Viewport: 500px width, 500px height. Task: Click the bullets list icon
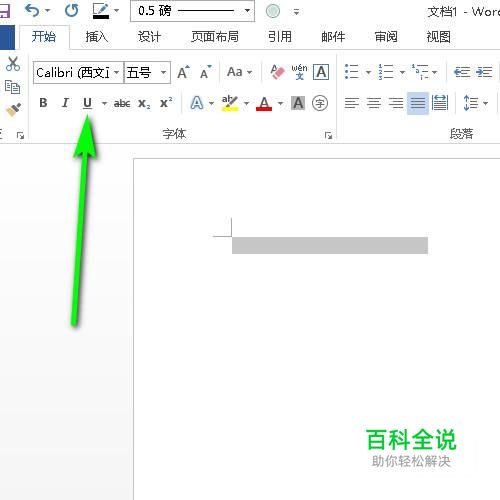tap(352, 72)
